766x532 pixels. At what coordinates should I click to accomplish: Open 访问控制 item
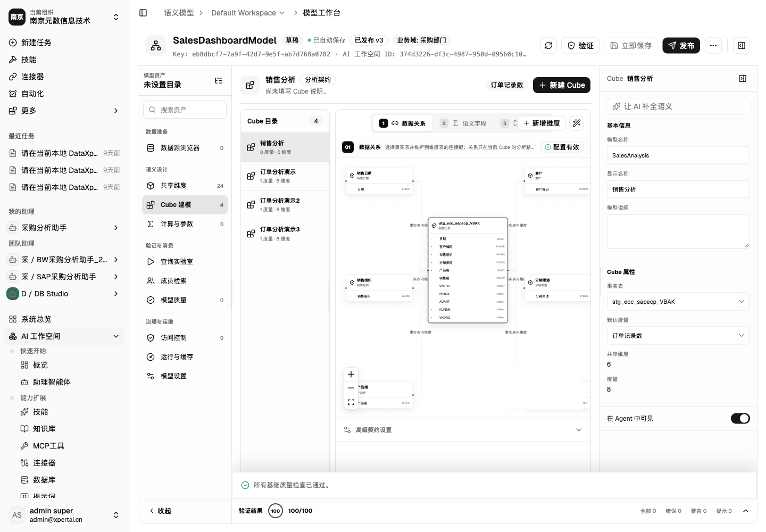[x=185, y=338]
